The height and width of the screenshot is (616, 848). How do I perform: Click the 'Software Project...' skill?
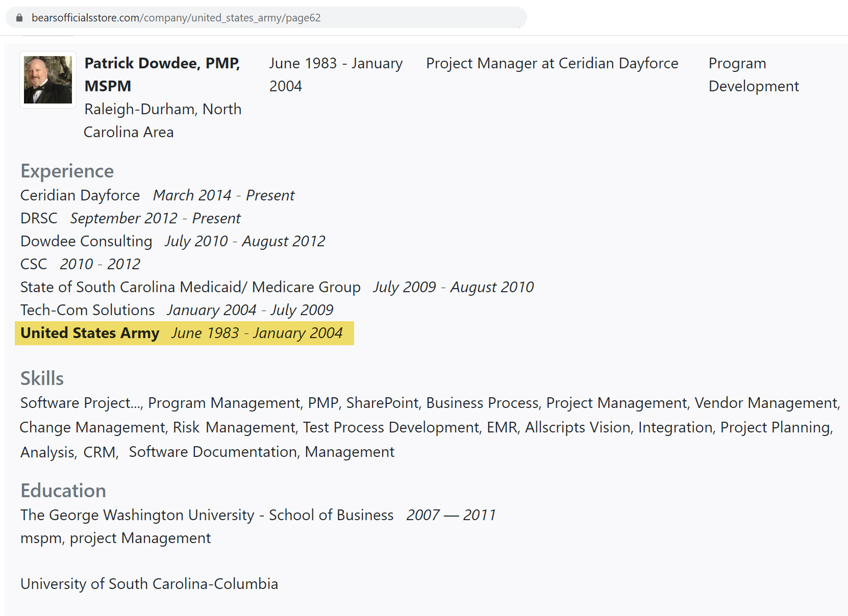pos(81,403)
